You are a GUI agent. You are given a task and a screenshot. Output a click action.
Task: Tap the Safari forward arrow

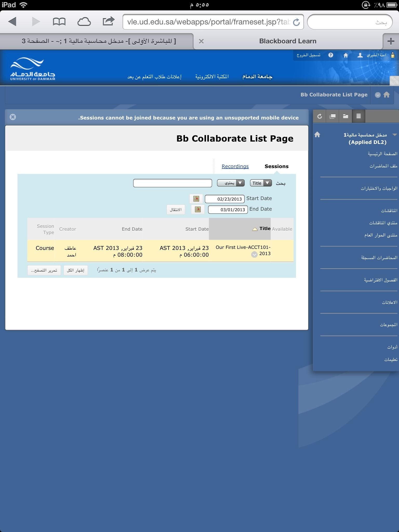(x=36, y=22)
